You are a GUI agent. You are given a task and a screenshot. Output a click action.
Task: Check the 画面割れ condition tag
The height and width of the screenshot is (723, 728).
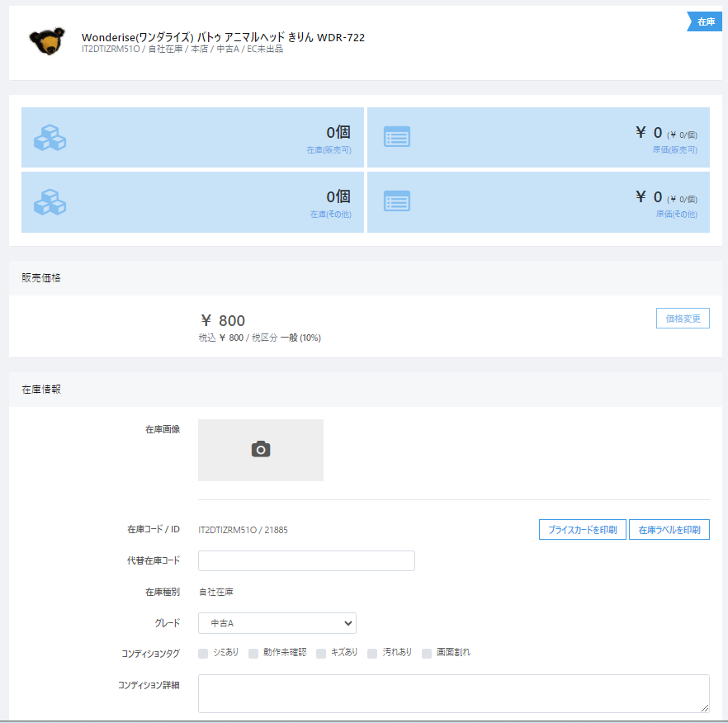click(x=427, y=654)
